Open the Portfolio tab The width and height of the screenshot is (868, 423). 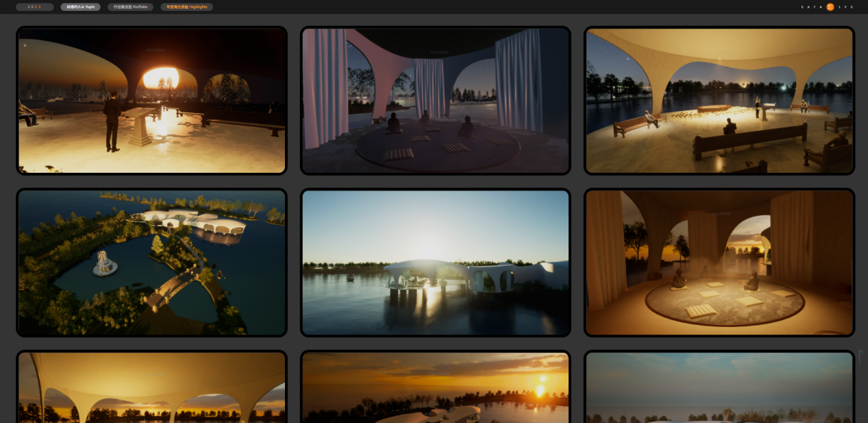pos(130,7)
